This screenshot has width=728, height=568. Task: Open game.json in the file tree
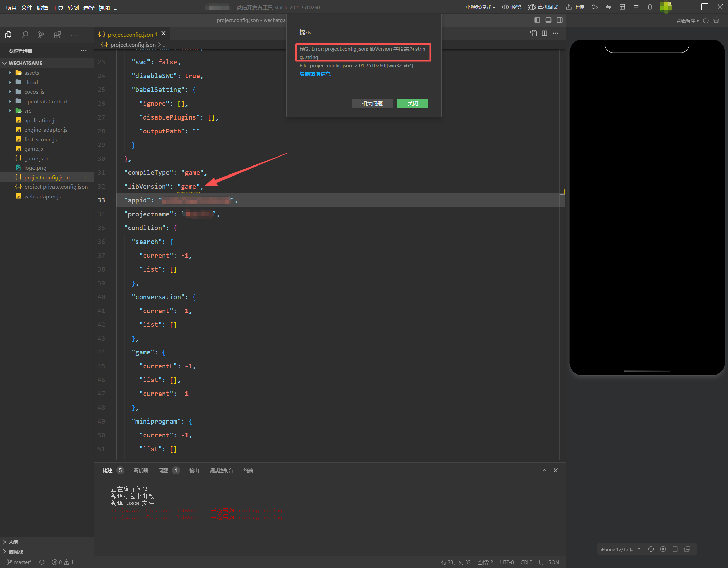click(x=37, y=158)
